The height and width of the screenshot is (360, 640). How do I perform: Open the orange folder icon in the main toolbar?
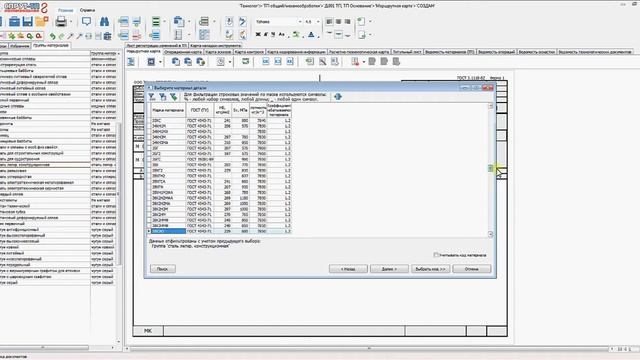click(x=42, y=22)
